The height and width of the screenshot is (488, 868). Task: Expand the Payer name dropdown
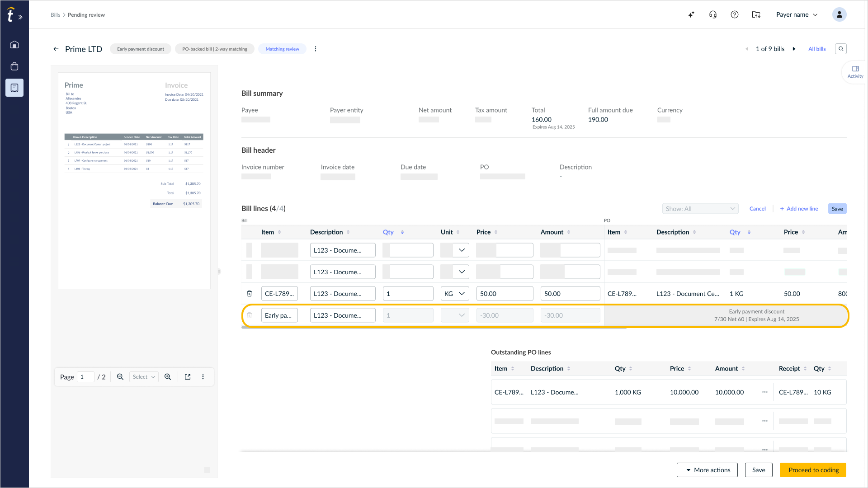(x=797, y=14)
